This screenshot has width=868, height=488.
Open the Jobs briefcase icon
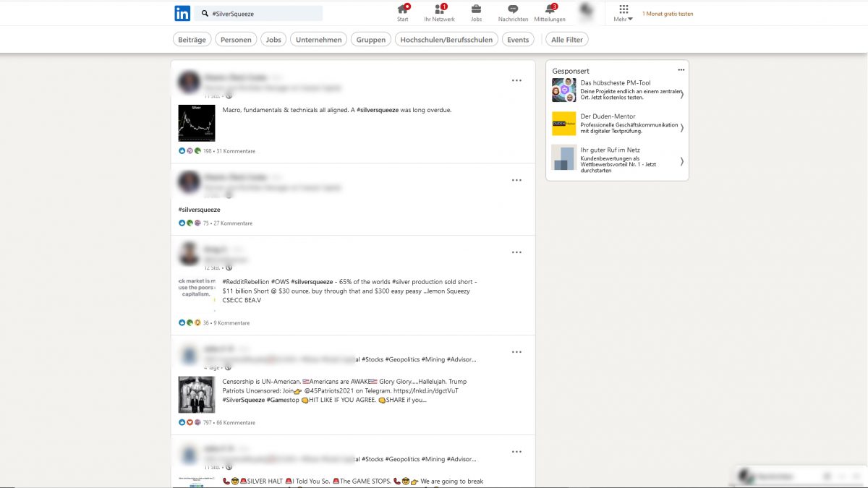click(476, 9)
